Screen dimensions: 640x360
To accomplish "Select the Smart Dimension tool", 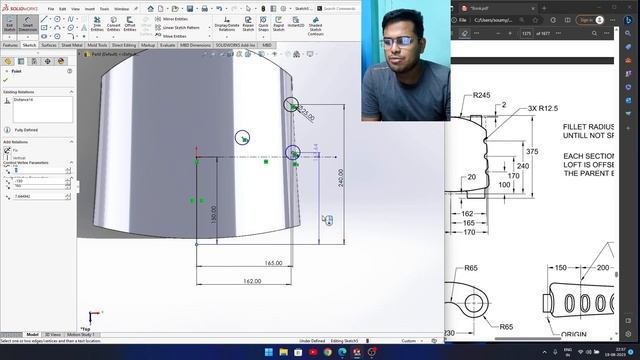I will point(28,24).
